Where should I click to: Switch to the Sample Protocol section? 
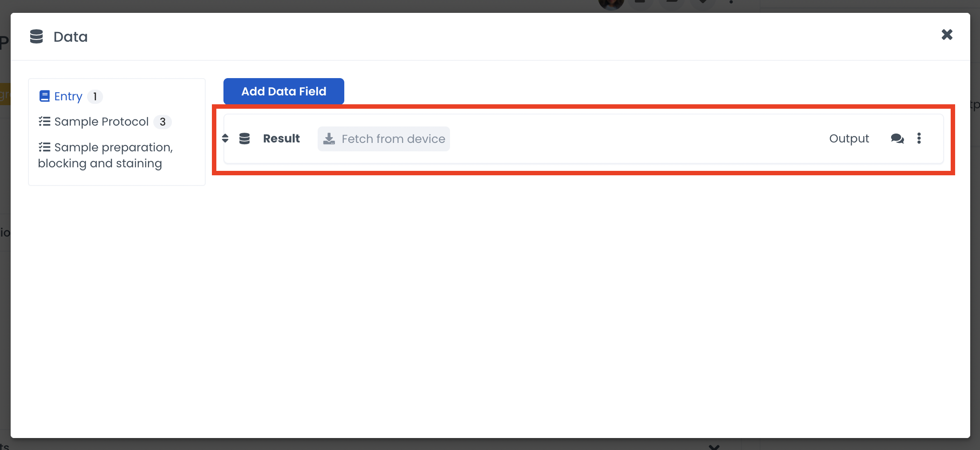(x=101, y=122)
